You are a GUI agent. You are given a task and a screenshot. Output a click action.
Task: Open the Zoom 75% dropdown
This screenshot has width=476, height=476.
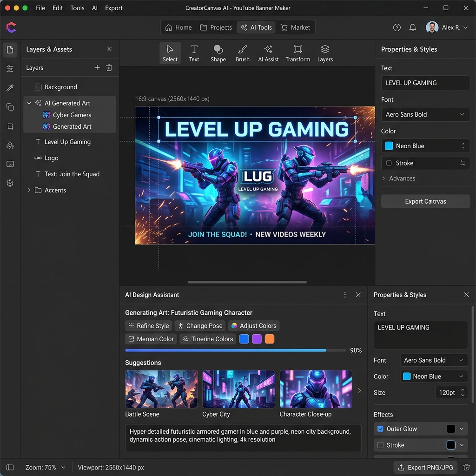[46, 467]
